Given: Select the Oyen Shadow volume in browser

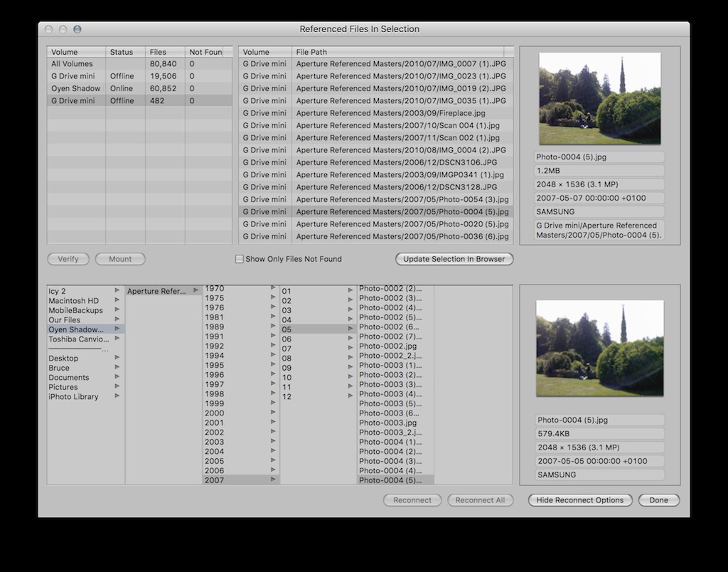Looking at the screenshot, I should coord(86,329).
